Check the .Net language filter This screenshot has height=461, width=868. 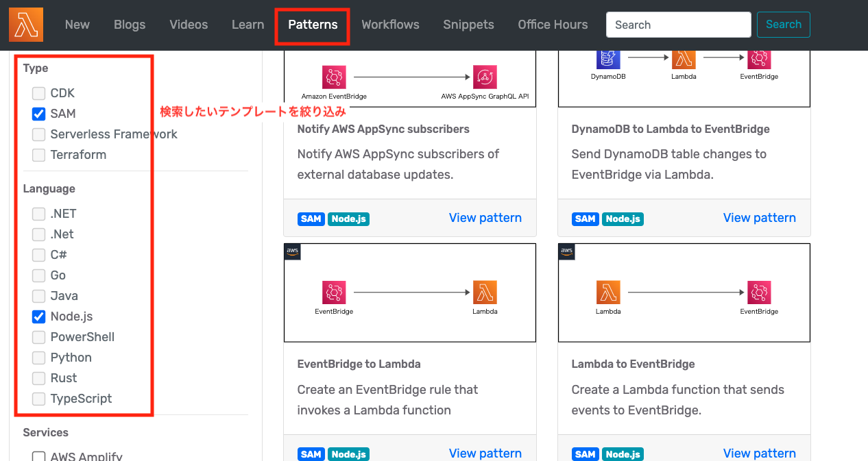[39, 234]
